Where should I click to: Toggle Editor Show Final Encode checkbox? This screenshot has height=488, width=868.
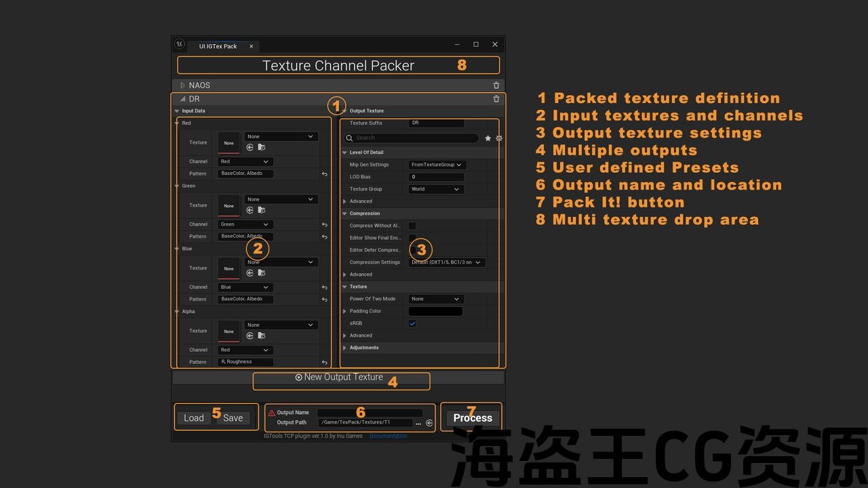(412, 238)
